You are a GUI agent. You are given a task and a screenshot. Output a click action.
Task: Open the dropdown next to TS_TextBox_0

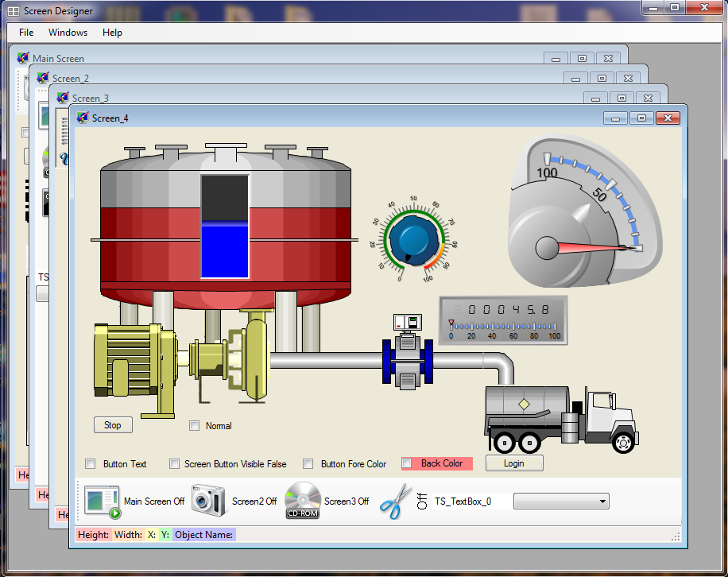coord(602,501)
